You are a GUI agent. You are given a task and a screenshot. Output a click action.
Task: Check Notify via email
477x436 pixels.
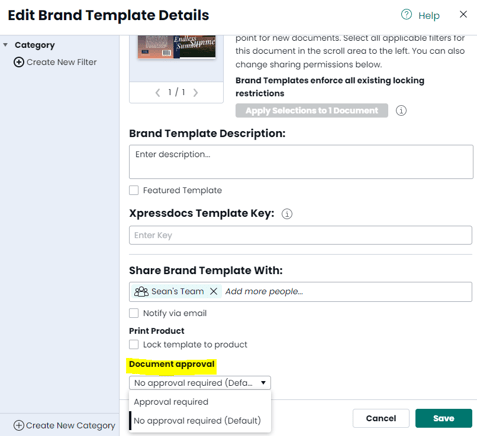(134, 313)
